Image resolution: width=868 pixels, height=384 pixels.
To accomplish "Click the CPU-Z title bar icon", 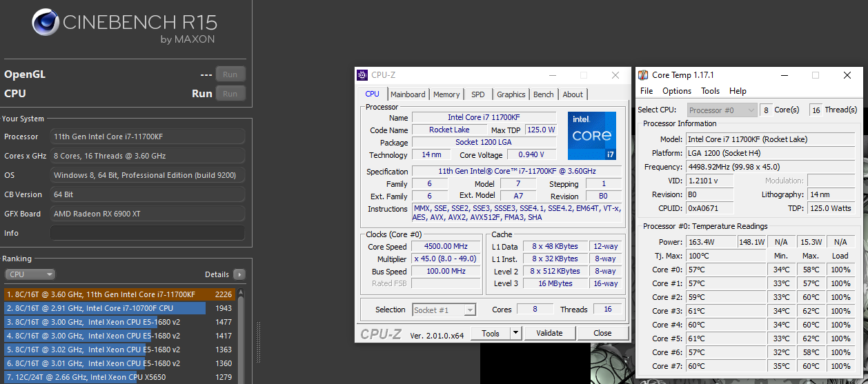I will pyautogui.click(x=362, y=75).
